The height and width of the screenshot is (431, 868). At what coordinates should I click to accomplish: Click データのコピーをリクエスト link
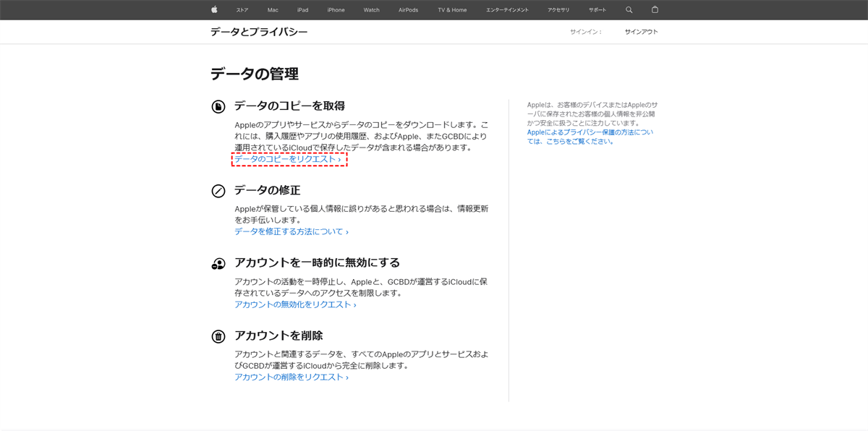click(287, 159)
